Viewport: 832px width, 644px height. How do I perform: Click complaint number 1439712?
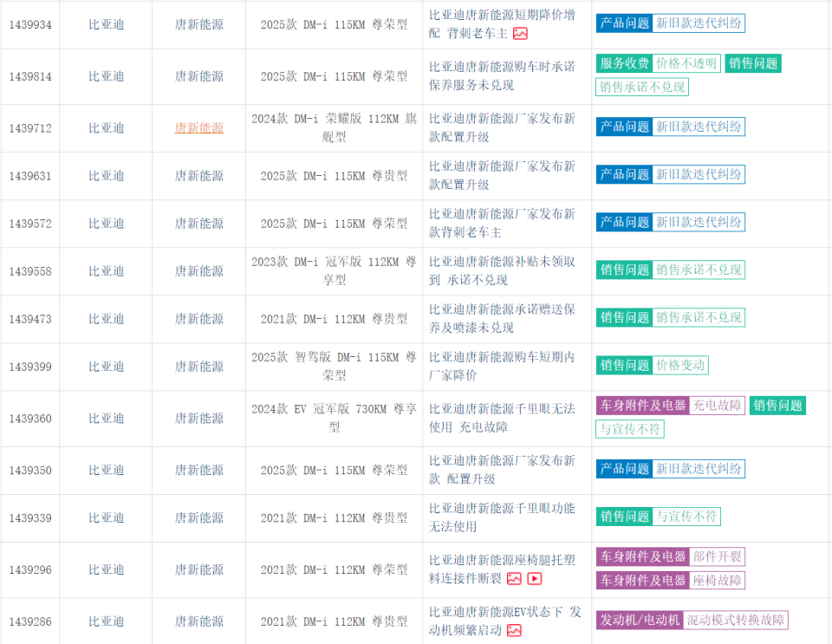tap(30, 128)
